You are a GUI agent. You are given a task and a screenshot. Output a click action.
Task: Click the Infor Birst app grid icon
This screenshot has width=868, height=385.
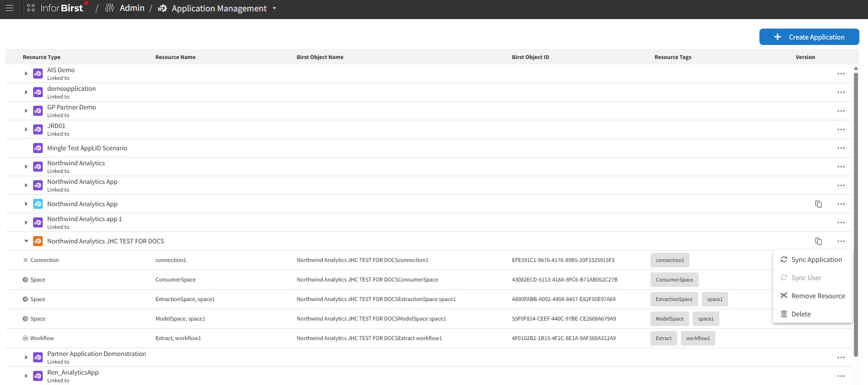pyautogui.click(x=31, y=8)
